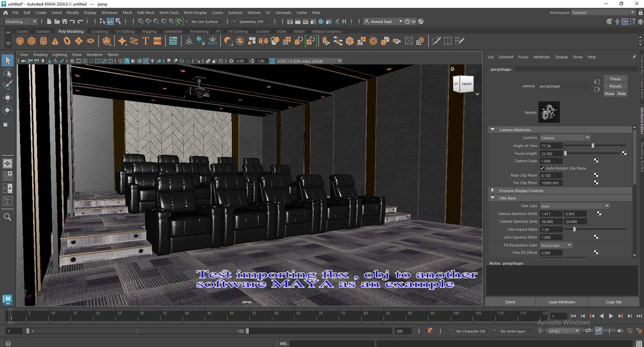The image size is (644, 347).
Task: Open the Film Gate User dropdown
Action: click(x=575, y=206)
